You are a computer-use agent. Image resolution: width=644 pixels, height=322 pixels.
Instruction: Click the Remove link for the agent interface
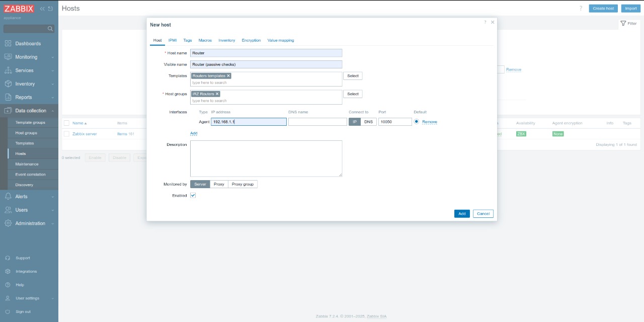(x=430, y=121)
